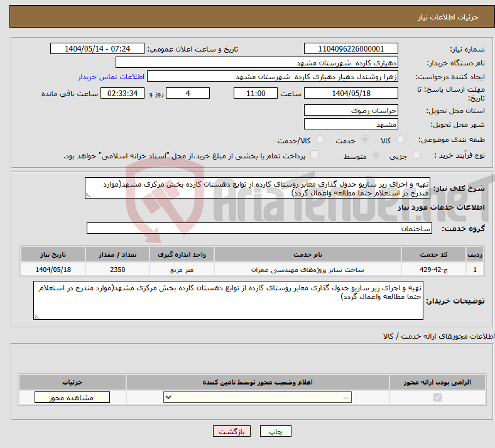Screen dimensions: 495x448
Task: Click the چاپ print button
Action: click(276, 431)
